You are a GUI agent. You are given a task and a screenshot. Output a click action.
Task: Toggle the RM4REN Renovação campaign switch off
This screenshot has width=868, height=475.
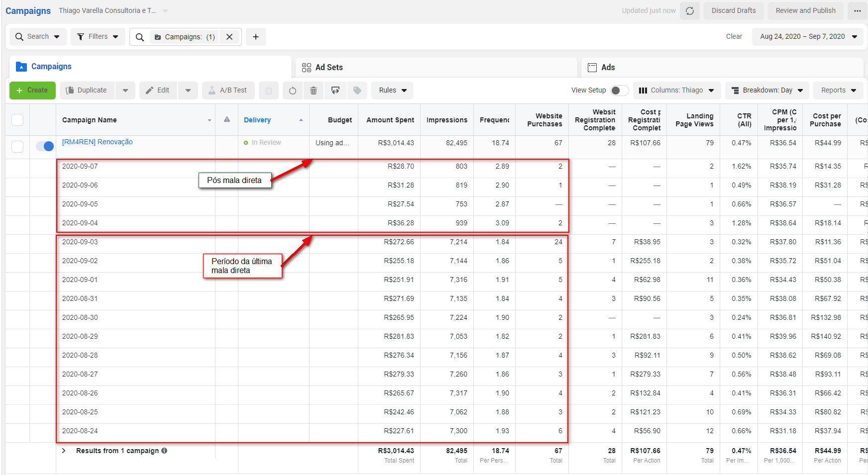[x=45, y=146]
